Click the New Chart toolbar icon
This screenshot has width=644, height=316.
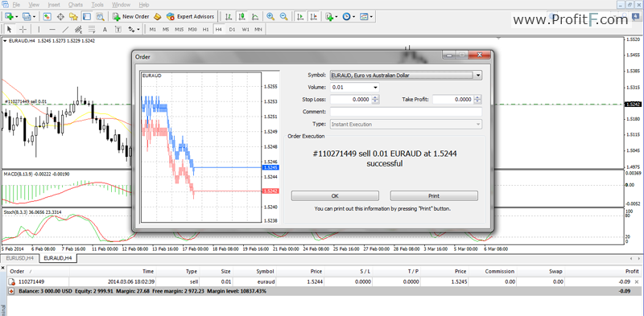[x=10, y=17]
